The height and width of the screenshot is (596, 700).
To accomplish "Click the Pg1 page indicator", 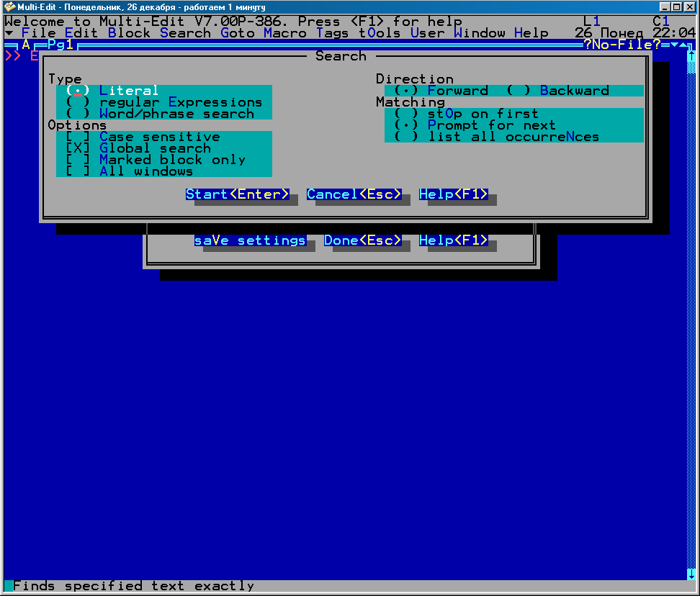I will 60,45.
